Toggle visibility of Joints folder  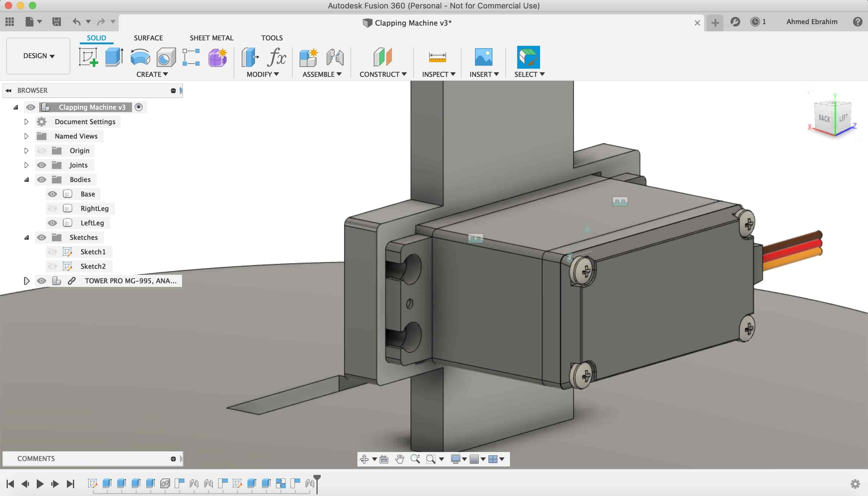[x=42, y=165]
